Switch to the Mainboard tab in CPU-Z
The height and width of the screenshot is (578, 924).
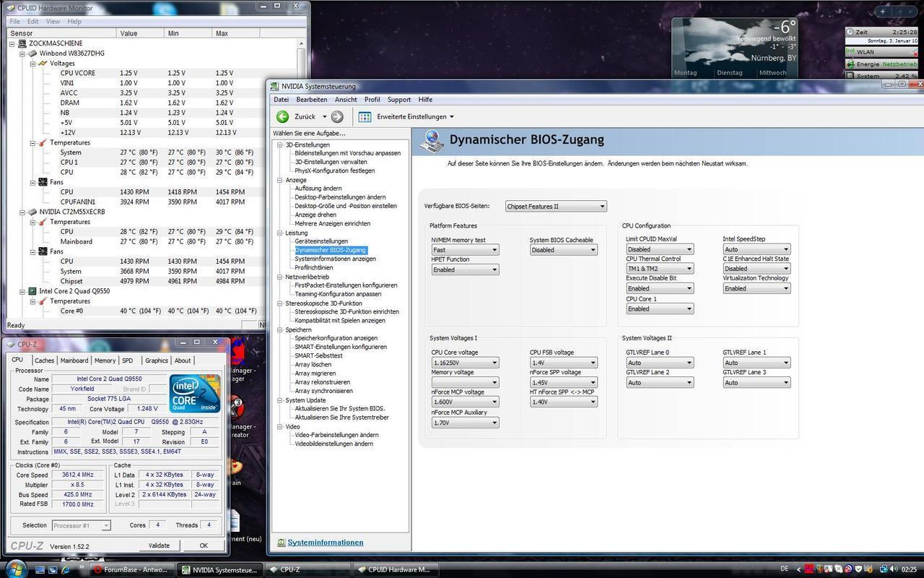[74, 361]
